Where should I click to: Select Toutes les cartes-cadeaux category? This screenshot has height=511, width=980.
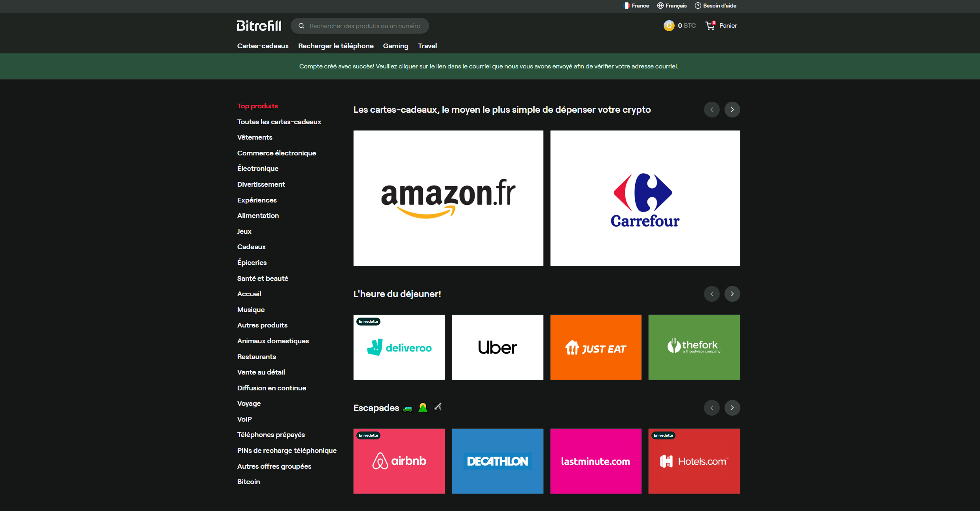279,122
